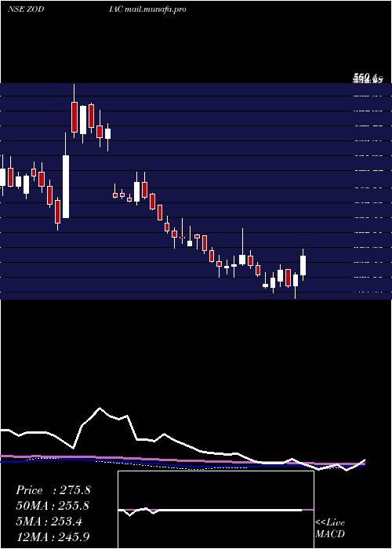Click the "<<Live" label
Screen dimensions: 392x549
[330, 522]
